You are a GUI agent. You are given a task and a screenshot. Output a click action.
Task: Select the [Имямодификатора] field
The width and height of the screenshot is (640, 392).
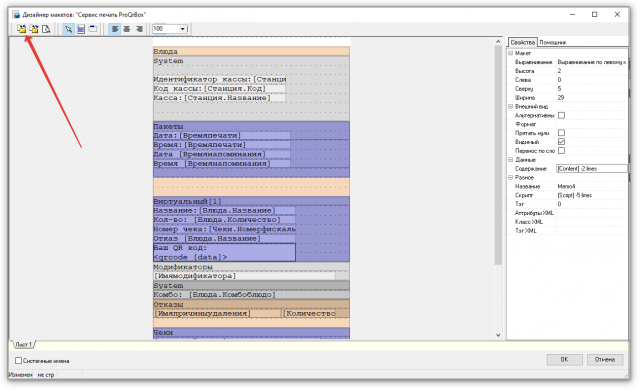click(x=244, y=276)
